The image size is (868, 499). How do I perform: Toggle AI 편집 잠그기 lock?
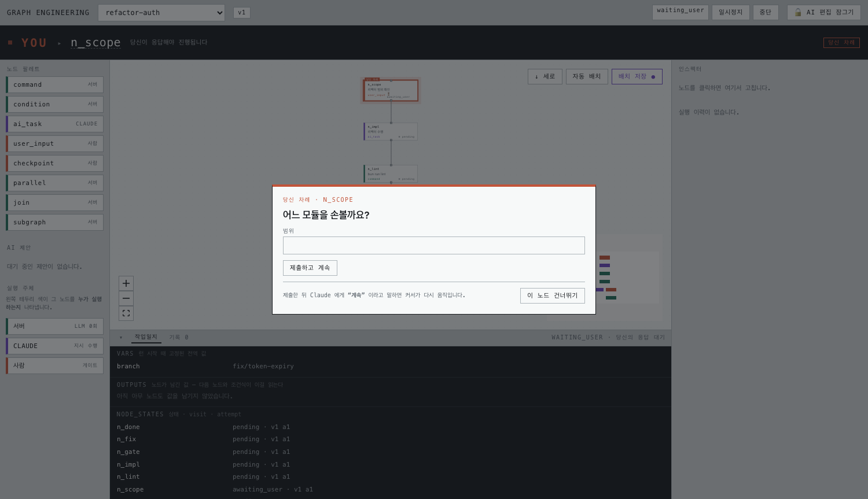pyautogui.click(x=824, y=12)
